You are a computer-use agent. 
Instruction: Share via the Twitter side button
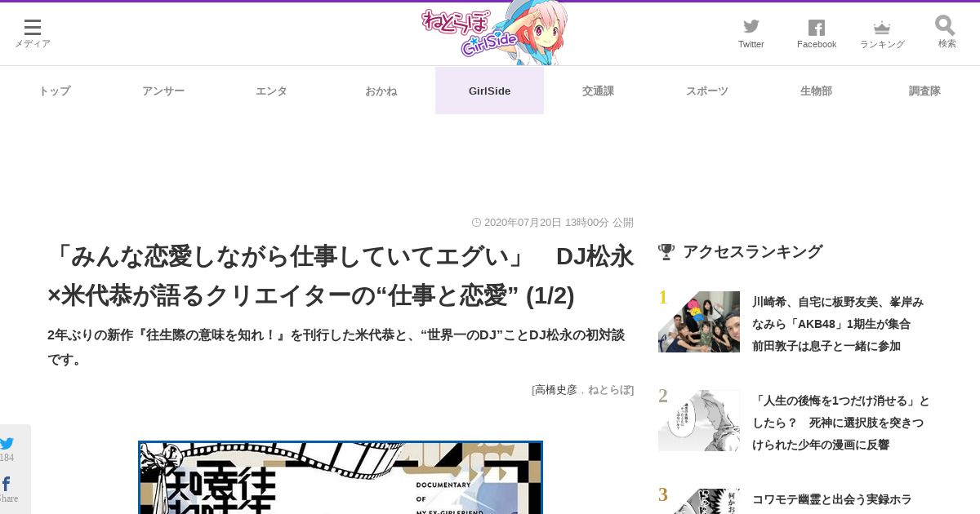(7, 449)
